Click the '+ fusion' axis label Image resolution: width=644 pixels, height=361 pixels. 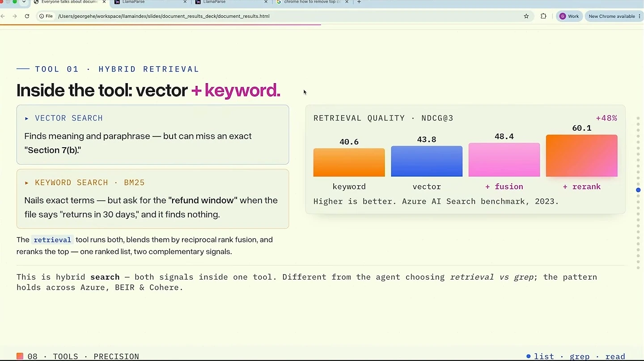click(x=504, y=187)
